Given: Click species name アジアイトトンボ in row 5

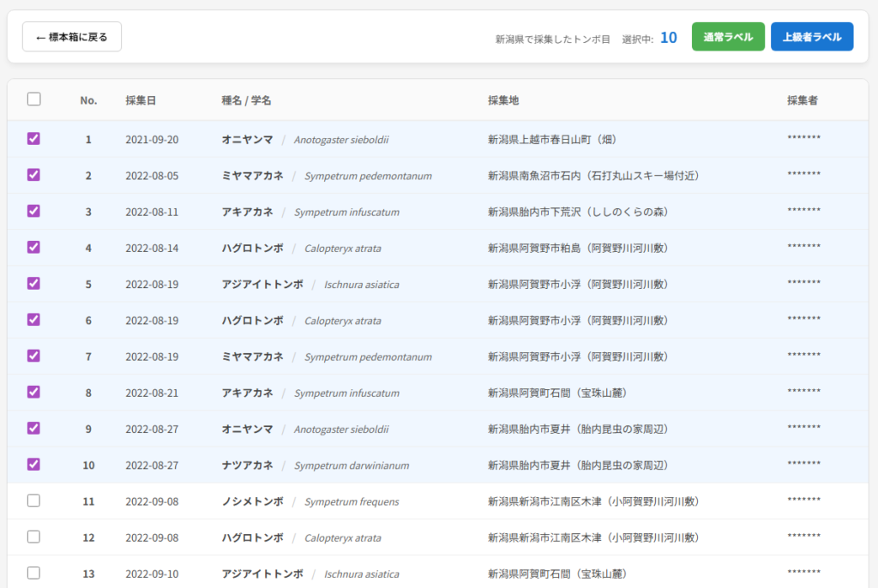Looking at the screenshot, I should 262,285.
